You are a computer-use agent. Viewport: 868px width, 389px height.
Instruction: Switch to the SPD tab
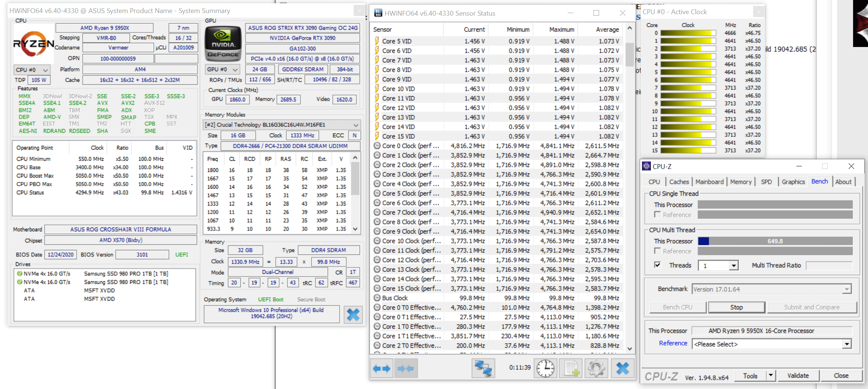click(767, 182)
